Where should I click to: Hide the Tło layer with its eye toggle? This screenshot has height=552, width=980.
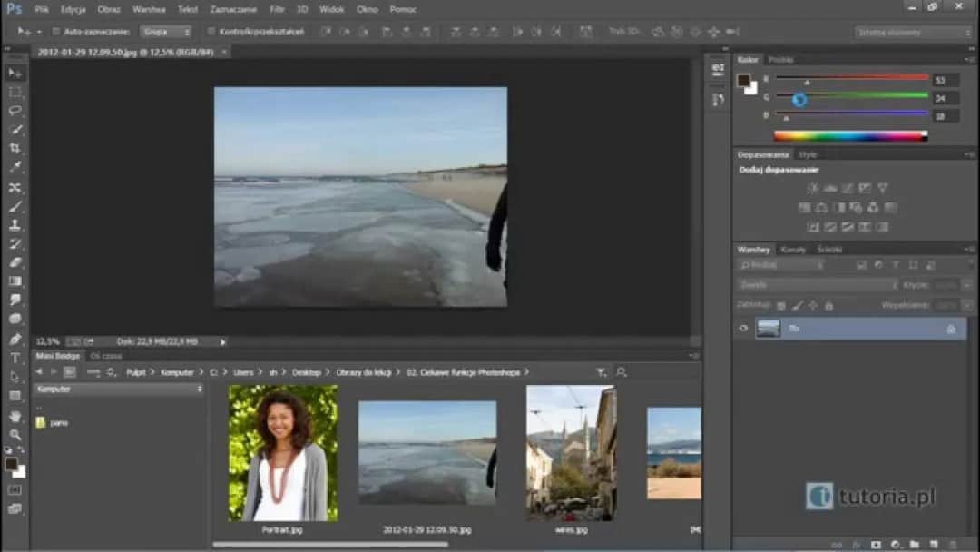(744, 328)
